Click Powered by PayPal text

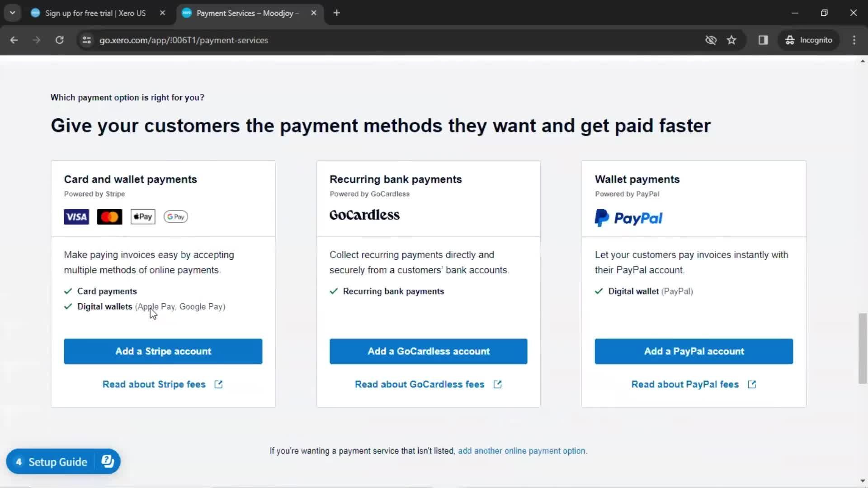[x=627, y=194]
